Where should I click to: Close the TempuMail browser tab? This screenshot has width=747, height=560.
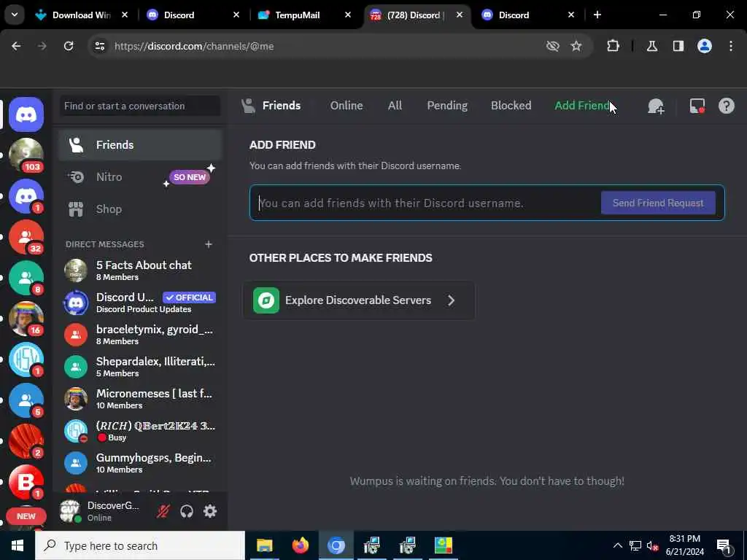348,15
